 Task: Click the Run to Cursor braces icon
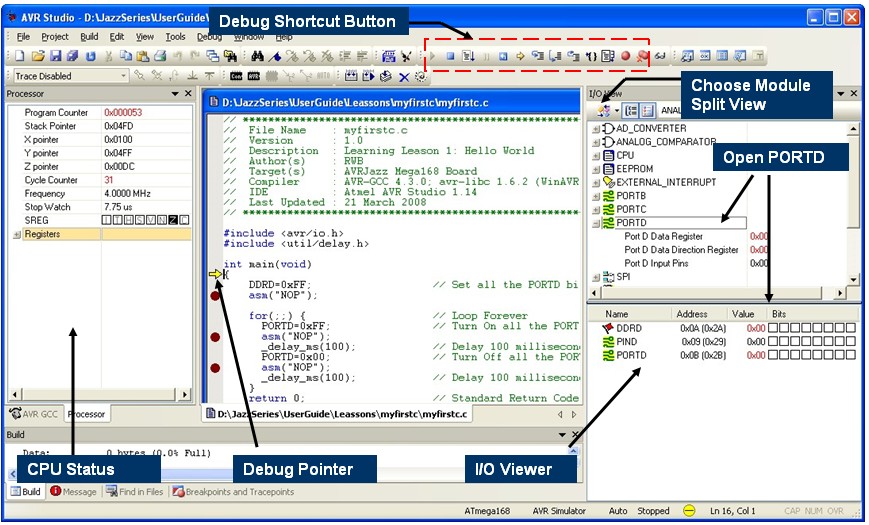[x=591, y=56]
